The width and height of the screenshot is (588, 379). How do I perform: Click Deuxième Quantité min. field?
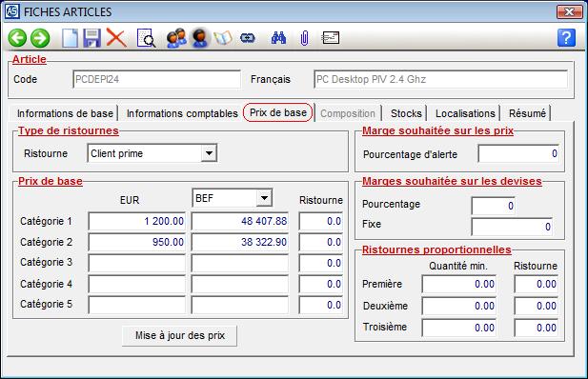coord(459,306)
